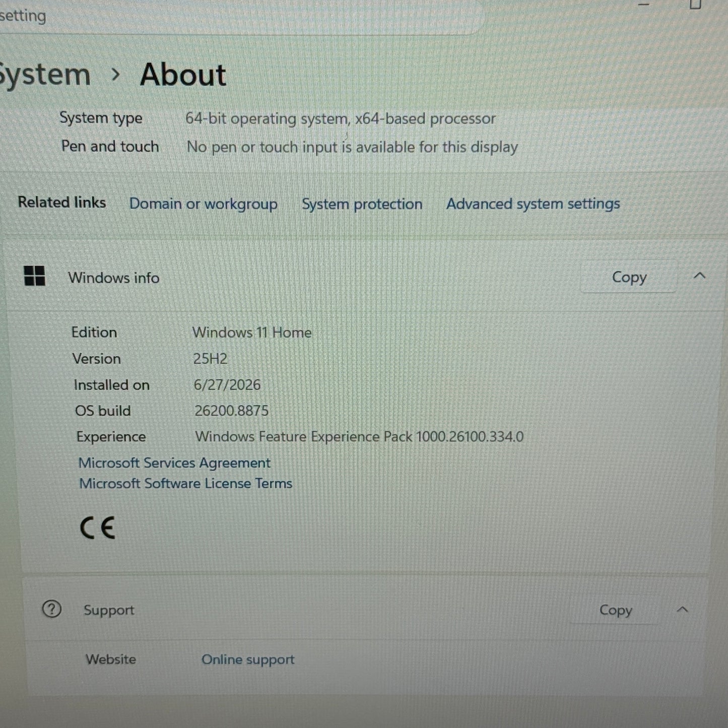Click the question mark Support icon
Screen dimensions: 728x728
coord(51,609)
